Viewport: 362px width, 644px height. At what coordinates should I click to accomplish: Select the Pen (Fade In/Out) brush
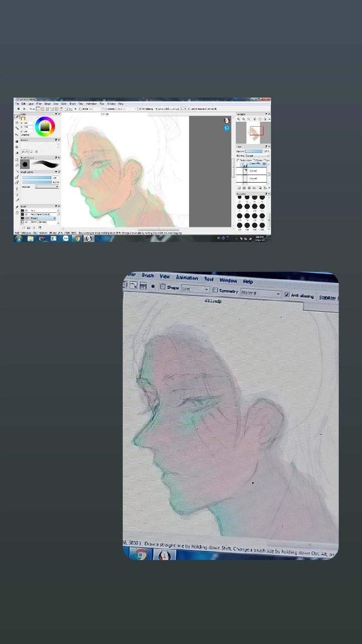40,214
